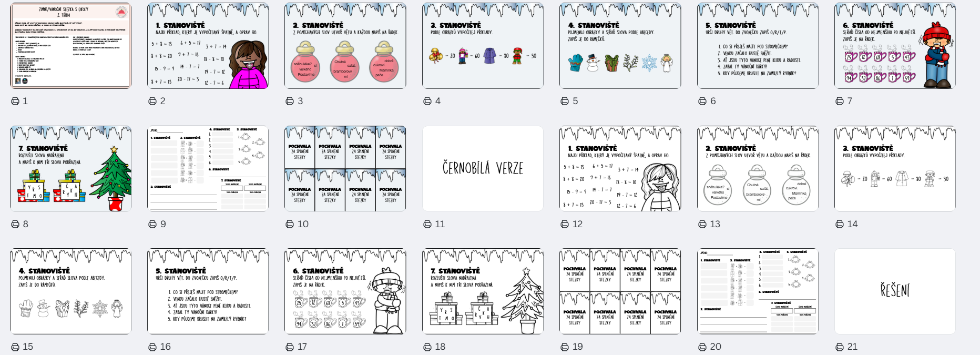Open the Řešení title page thumbnail
The height and width of the screenshot is (355, 980).
[x=895, y=291]
